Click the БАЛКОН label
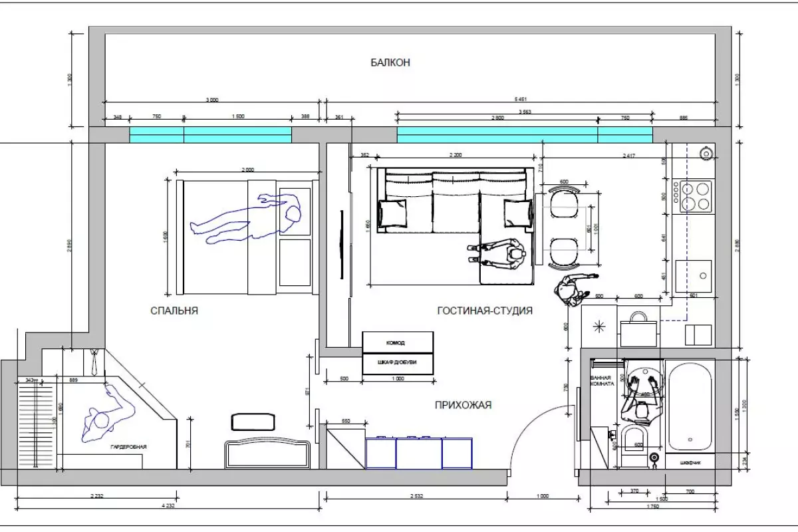This screenshot has width=798, height=532. (390, 63)
